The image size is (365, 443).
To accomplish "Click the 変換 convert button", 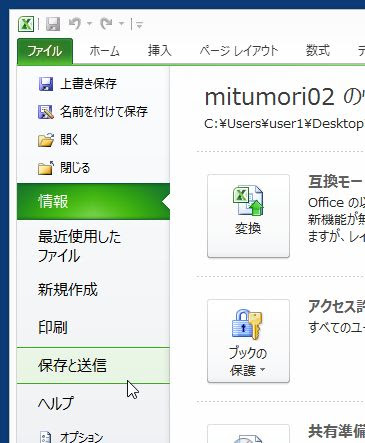I will 248,216.
